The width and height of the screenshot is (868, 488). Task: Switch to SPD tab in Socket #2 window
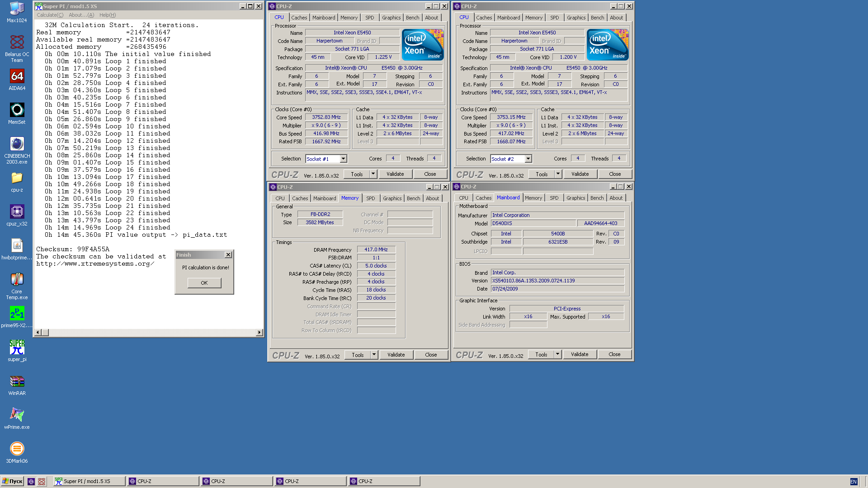[x=555, y=18]
